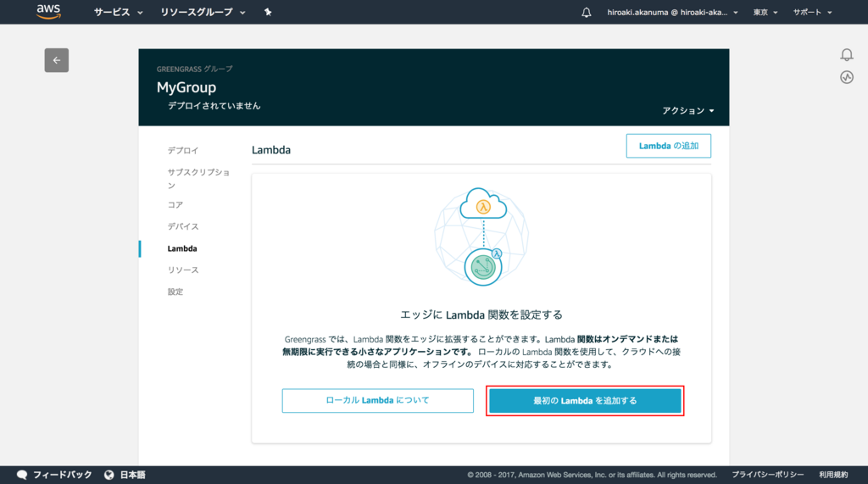Image resolution: width=868 pixels, height=484 pixels.
Task: Open 利用規約 link in footer
Action: coord(834,475)
